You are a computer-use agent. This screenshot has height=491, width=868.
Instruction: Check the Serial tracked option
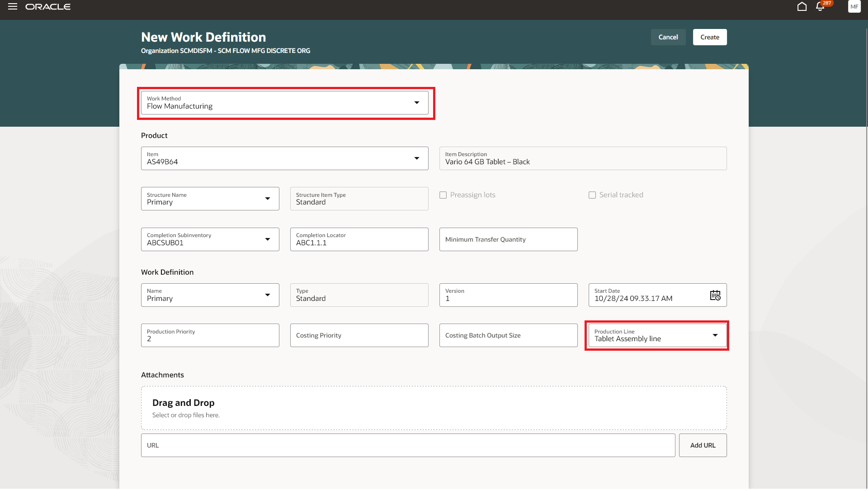(x=592, y=195)
